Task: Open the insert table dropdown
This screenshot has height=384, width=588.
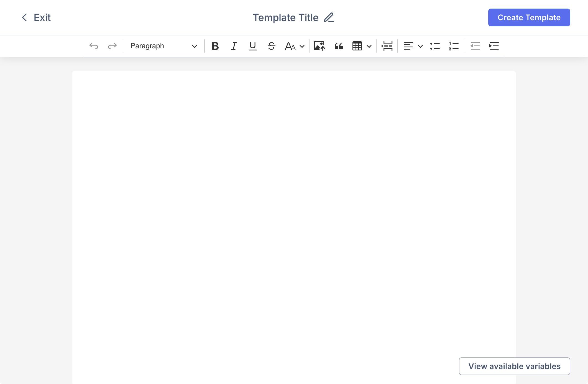Action: 362,46
